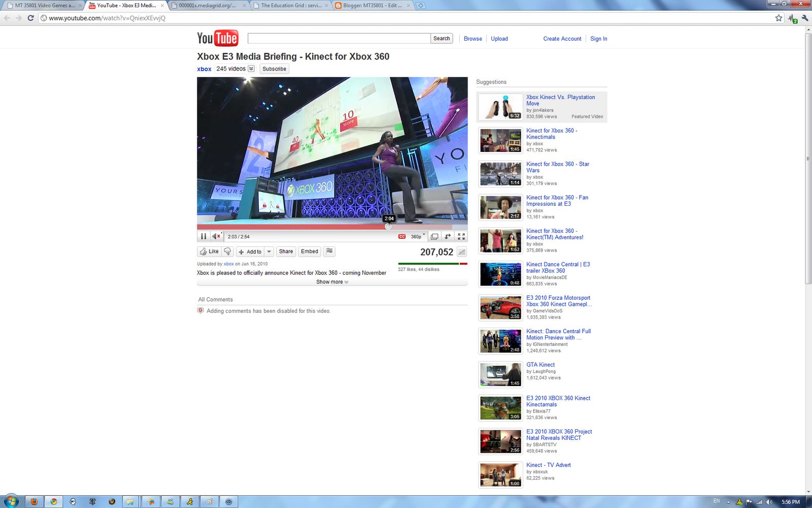The width and height of the screenshot is (812, 508).
Task: Expand description with Show more
Action: pyautogui.click(x=332, y=282)
